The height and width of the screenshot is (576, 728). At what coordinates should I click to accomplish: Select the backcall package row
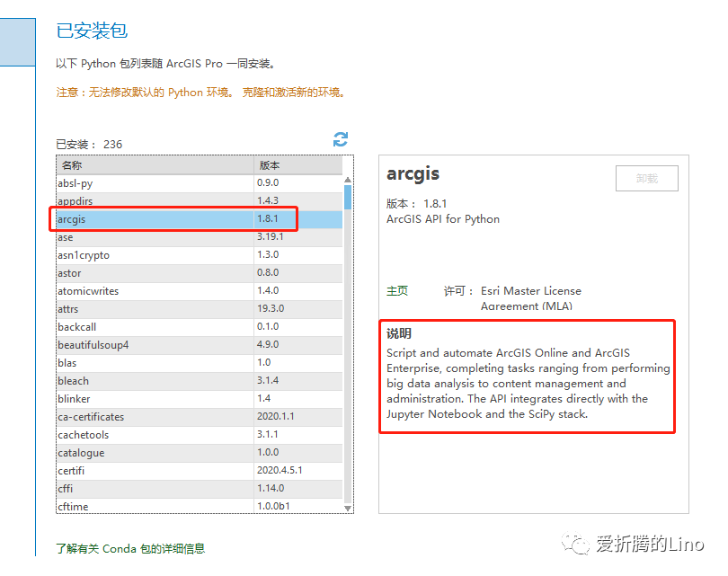pos(200,327)
